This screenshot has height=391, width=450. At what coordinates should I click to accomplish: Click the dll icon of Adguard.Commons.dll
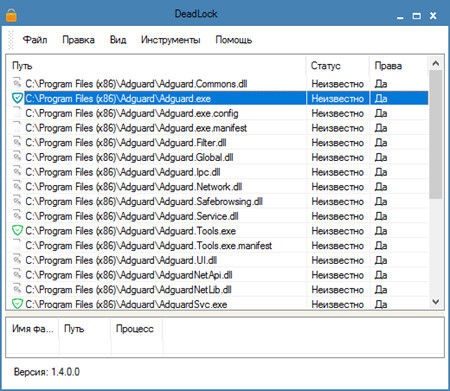point(17,83)
